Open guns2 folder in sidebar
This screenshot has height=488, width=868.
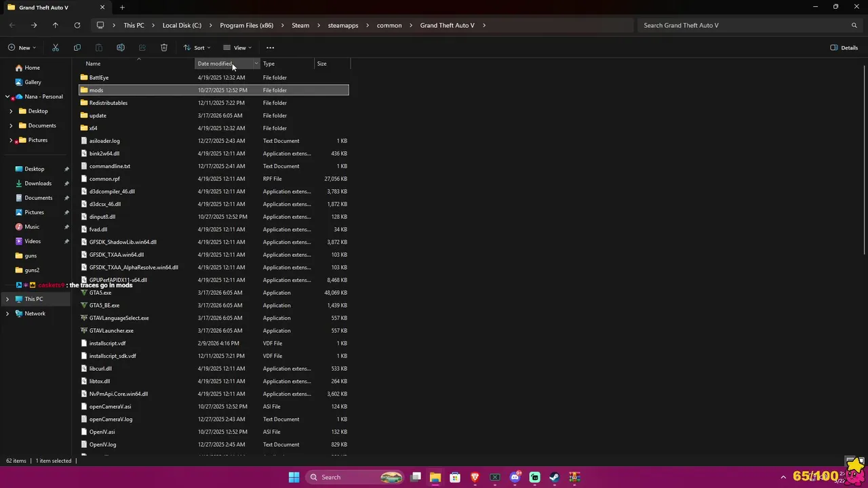[x=32, y=270]
